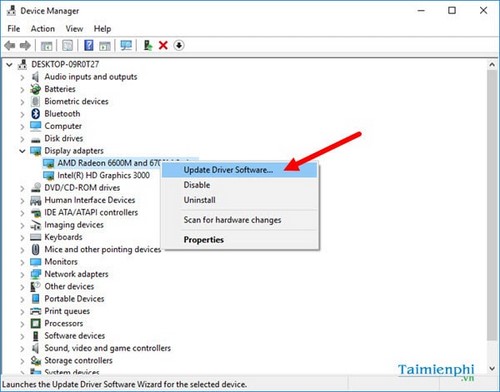This screenshot has width=500, height=392.
Task: Click the Storage controllers icon
Action: (35, 360)
